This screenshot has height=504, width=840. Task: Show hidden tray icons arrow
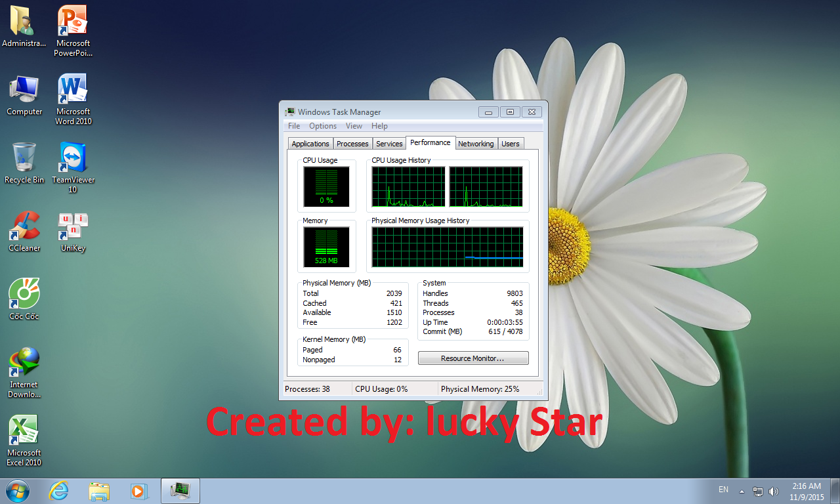pyautogui.click(x=742, y=491)
